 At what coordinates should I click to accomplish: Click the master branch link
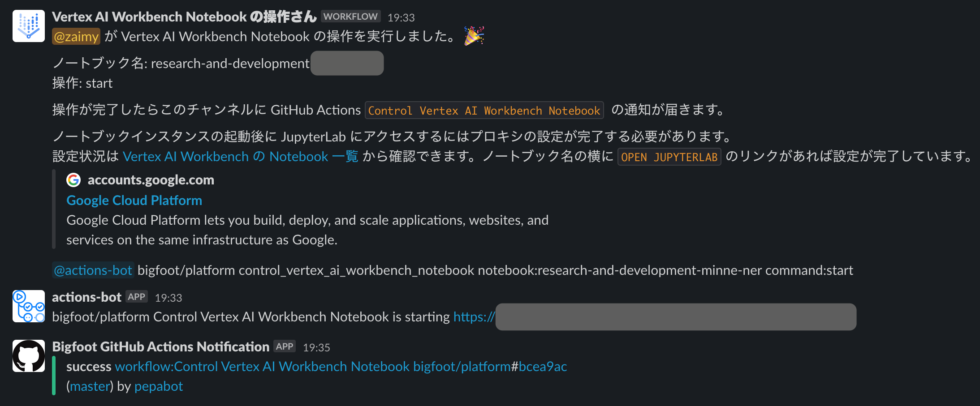pos(90,386)
